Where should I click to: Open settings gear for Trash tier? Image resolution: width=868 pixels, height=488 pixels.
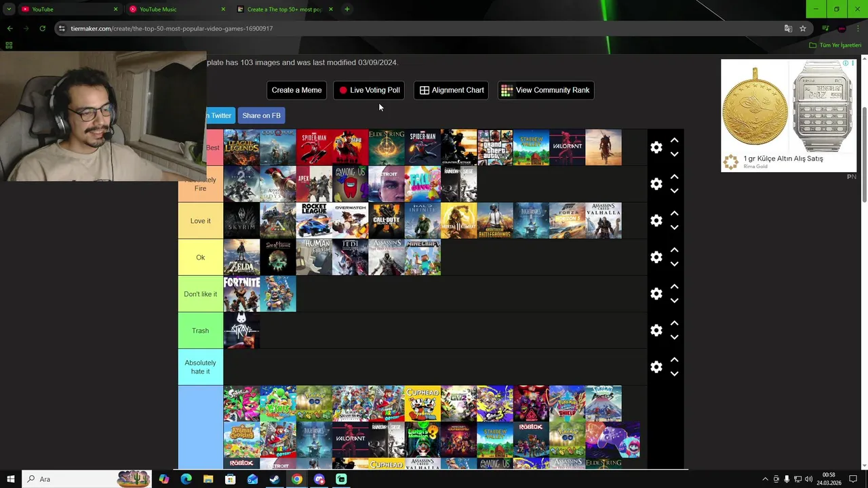coord(656,330)
